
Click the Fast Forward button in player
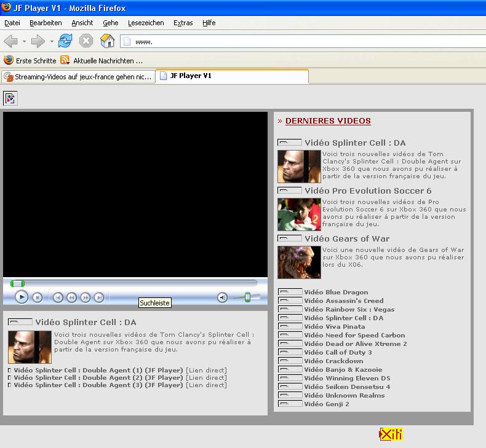[x=86, y=297]
